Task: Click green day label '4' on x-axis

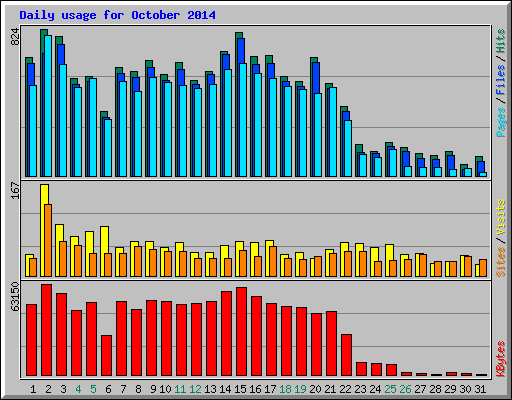Action: coord(78,389)
